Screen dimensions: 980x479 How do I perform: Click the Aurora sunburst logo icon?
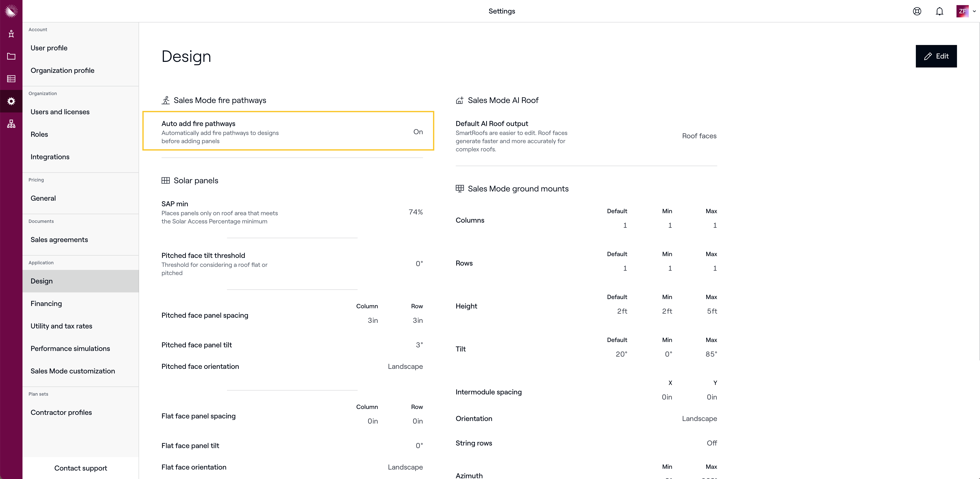(11, 11)
